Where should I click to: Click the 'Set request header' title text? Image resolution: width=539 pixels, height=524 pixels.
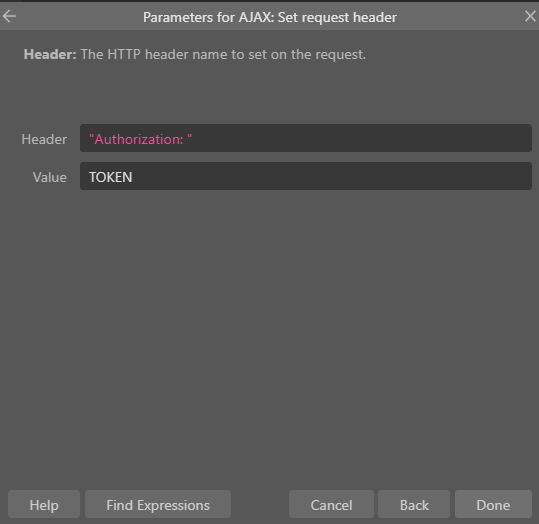(337, 17)
